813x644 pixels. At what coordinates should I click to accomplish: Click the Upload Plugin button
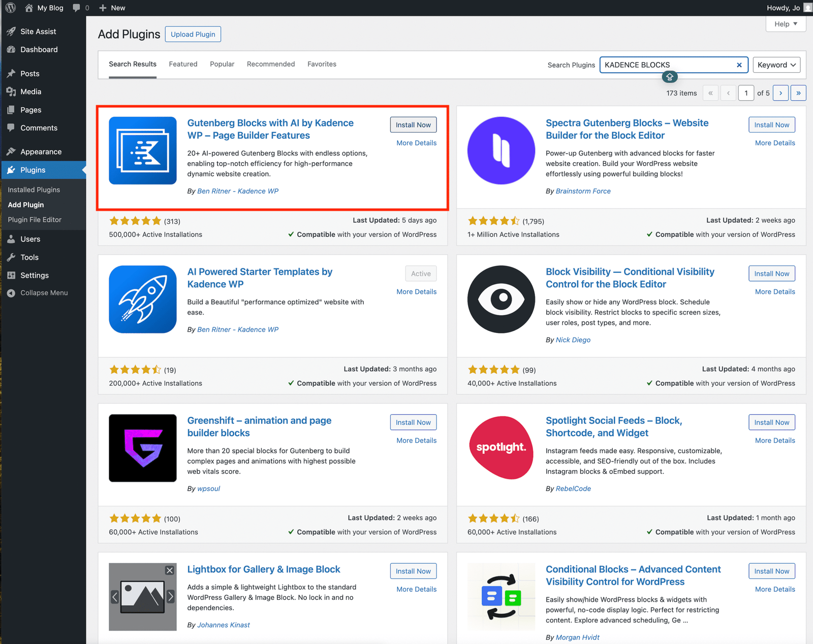point(193,34)
